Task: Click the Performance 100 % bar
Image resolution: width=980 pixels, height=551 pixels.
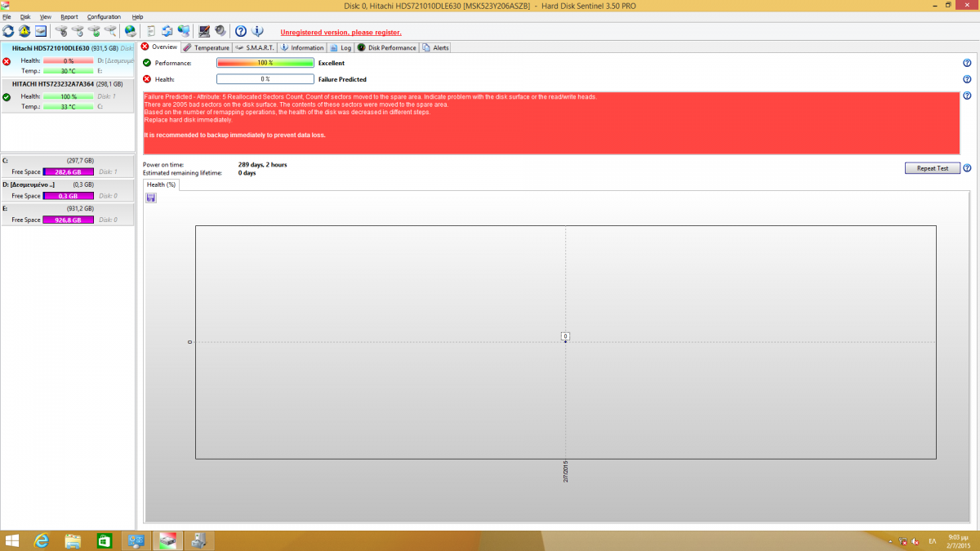Action: coord(265,63)
